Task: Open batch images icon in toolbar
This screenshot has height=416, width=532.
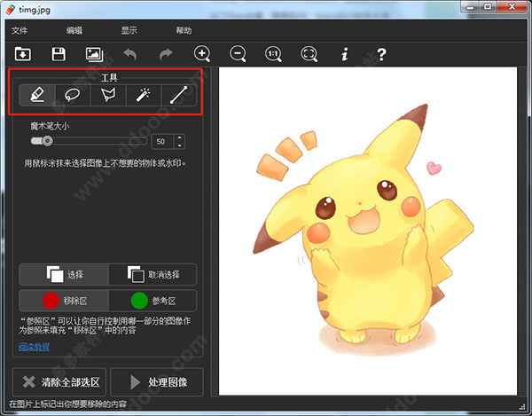Action: tap(95, 54)
